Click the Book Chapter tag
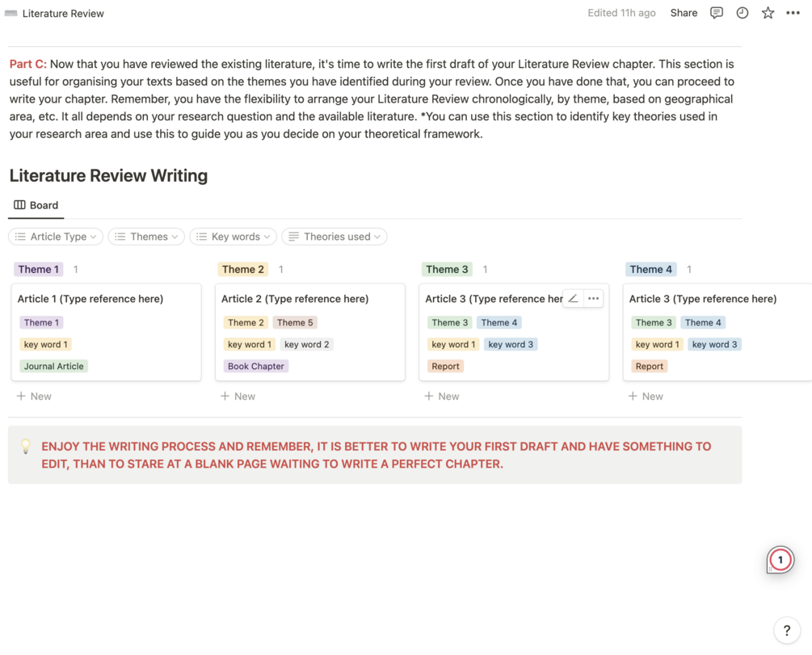Viewport: 812px width, 655px height. [256, 366]
